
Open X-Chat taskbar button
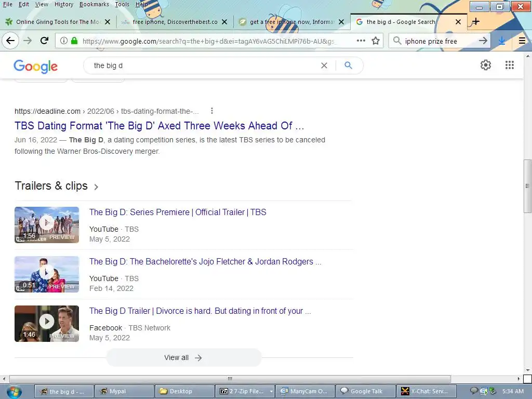pos(426,391)
